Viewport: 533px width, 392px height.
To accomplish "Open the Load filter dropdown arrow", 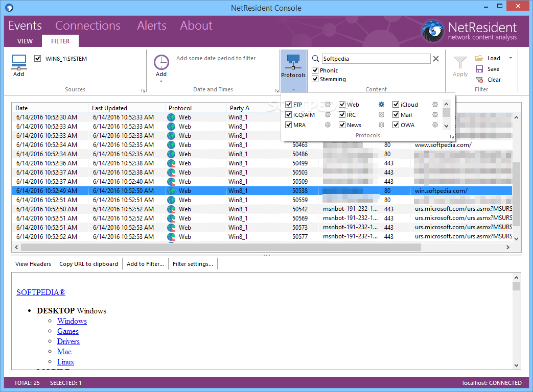I will [x=511, y=58].
